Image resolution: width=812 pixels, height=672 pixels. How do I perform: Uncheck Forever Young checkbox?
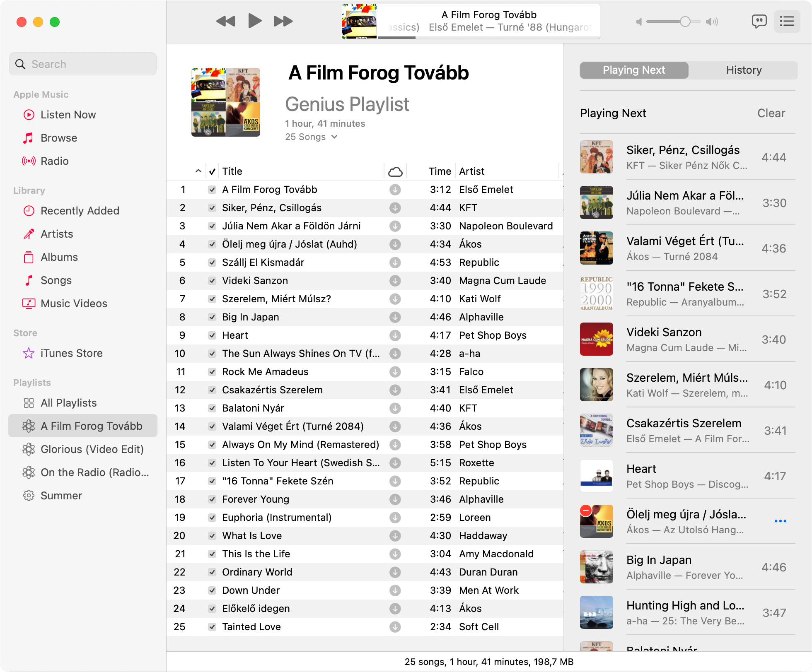[212, 499]
